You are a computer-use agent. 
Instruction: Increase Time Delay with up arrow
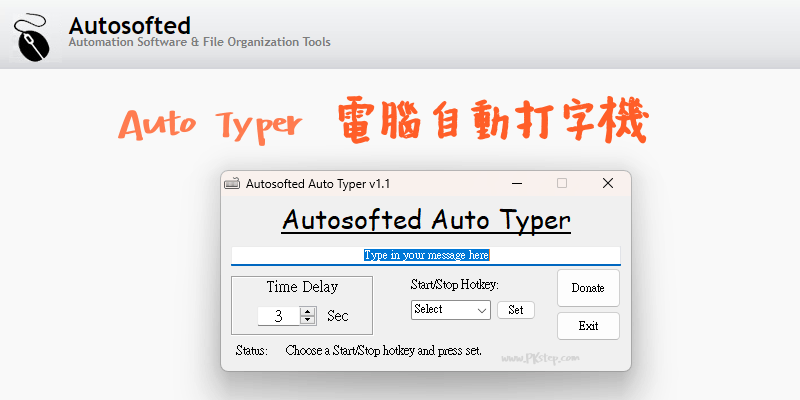click(x=307, y=311)
